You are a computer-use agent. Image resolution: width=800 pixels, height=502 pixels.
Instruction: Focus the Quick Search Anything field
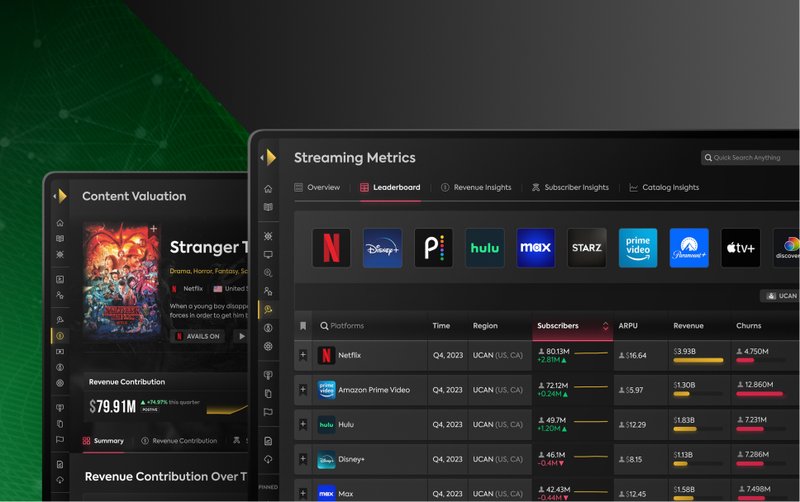750,158
